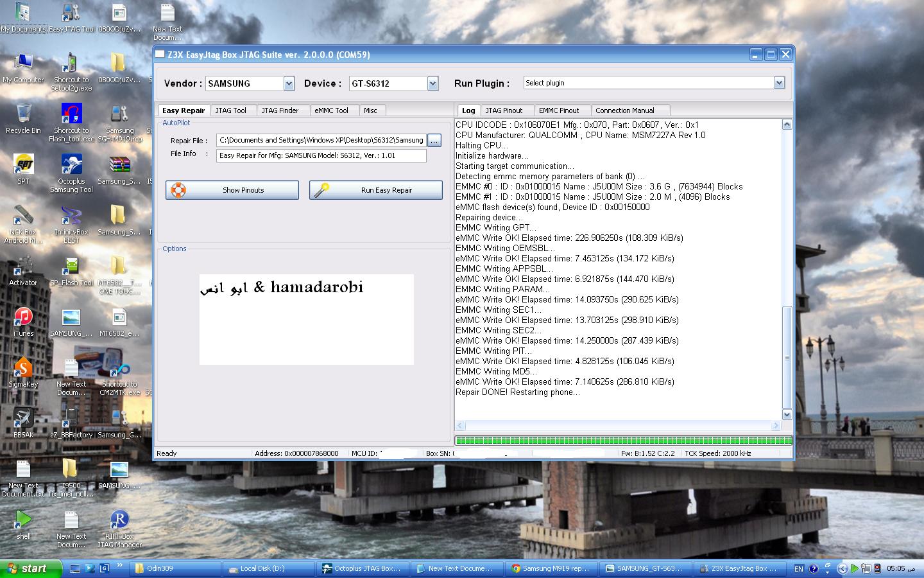924x578 pixels.
Task: Click the Windows start button
Action: click(31, 568)
